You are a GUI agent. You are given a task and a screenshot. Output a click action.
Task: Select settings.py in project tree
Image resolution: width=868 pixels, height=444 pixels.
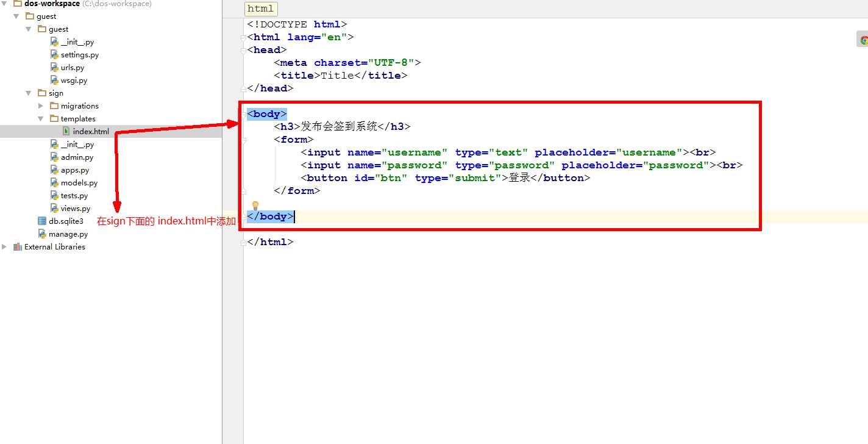pyautogui.click(x=80, y=55)
